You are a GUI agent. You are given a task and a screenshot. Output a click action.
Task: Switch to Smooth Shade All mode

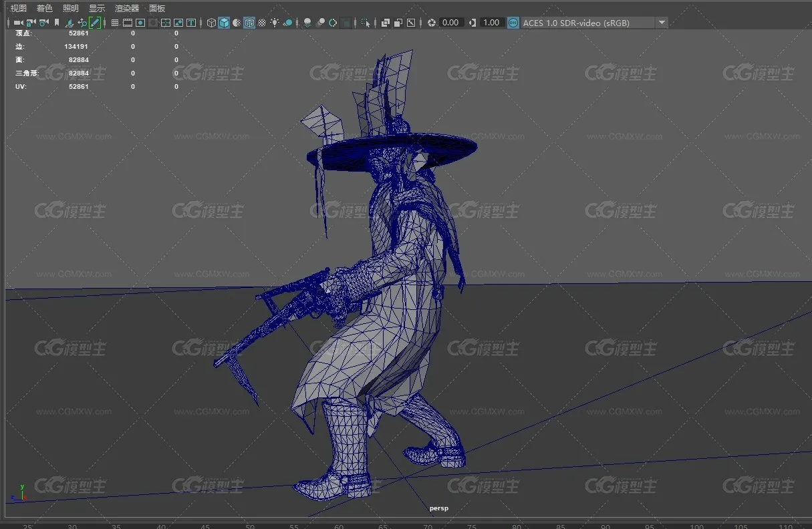(224, 23)
